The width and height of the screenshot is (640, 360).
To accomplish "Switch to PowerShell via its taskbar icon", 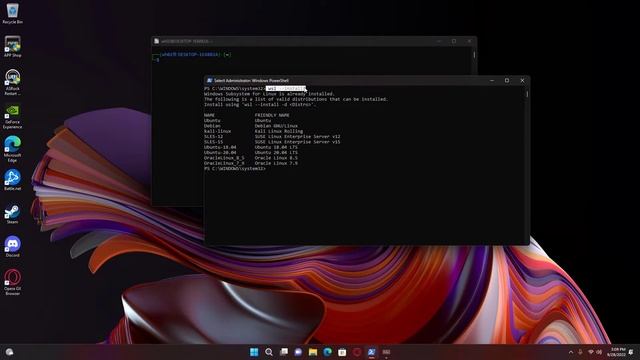I will [x=371, y=352].
